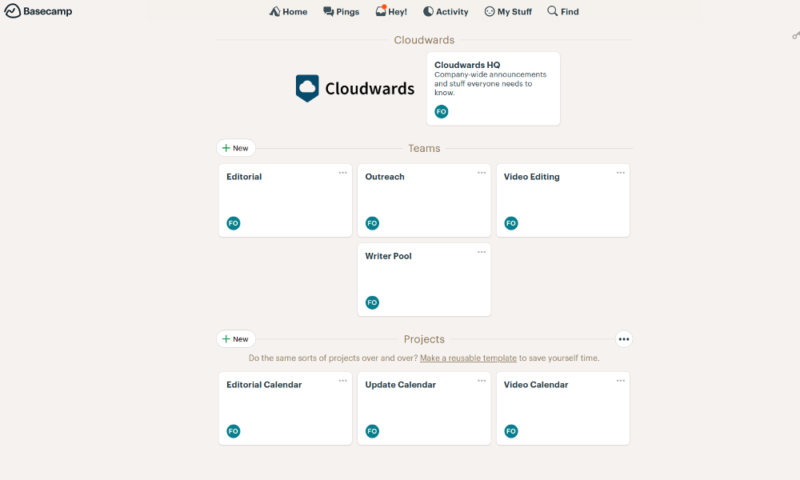Click FO avatar on Editorial card
The width and height of the screenshot is (800, 480).
(233, 223)
